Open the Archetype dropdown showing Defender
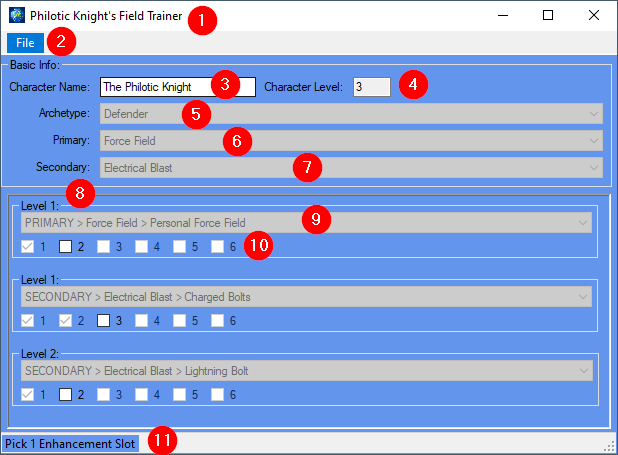 pyautogui.click(x=351, y=114)
